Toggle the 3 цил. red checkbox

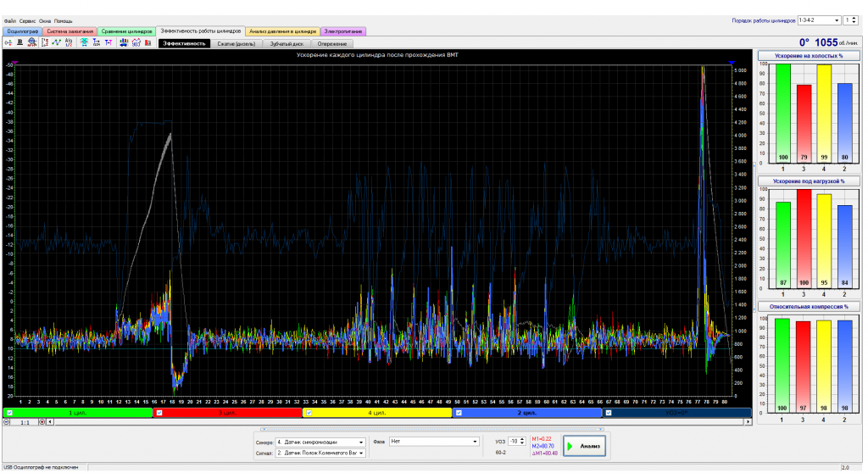pyautogui.click(x=159, y=413)
